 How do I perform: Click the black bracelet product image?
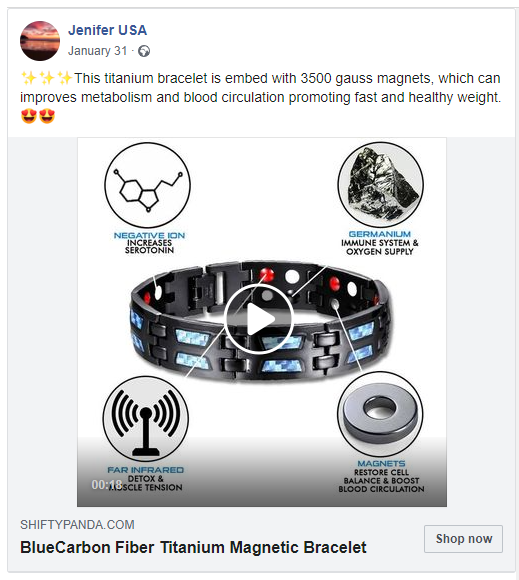(x=262, y=320)
